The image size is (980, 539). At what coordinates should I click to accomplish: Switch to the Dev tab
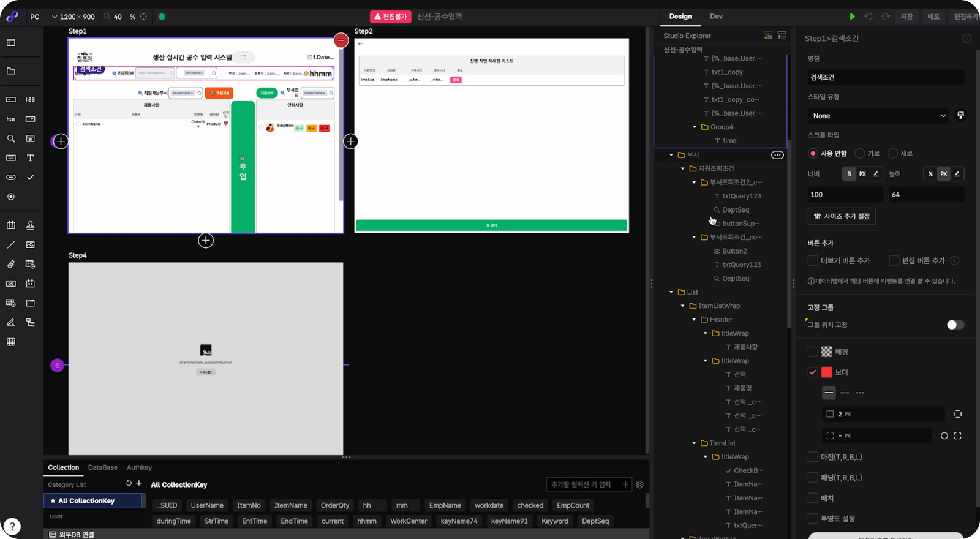coord(716,17)
